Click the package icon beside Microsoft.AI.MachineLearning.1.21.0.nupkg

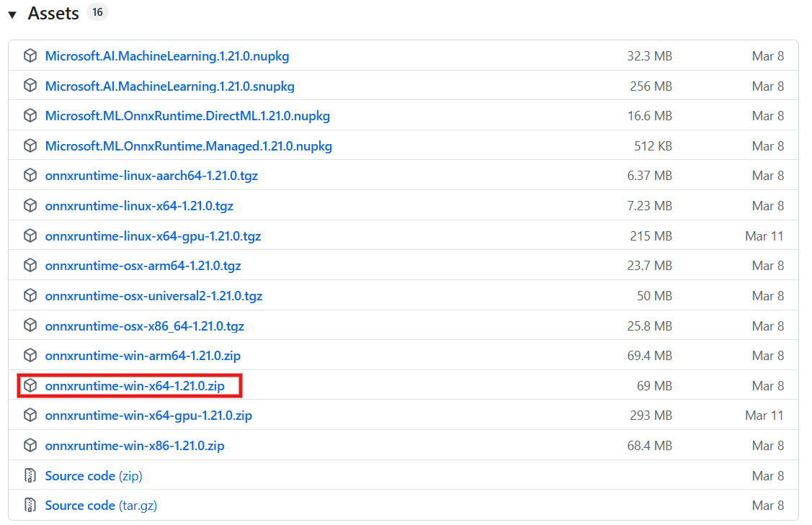pyautogui.click(x=30, y=55)
